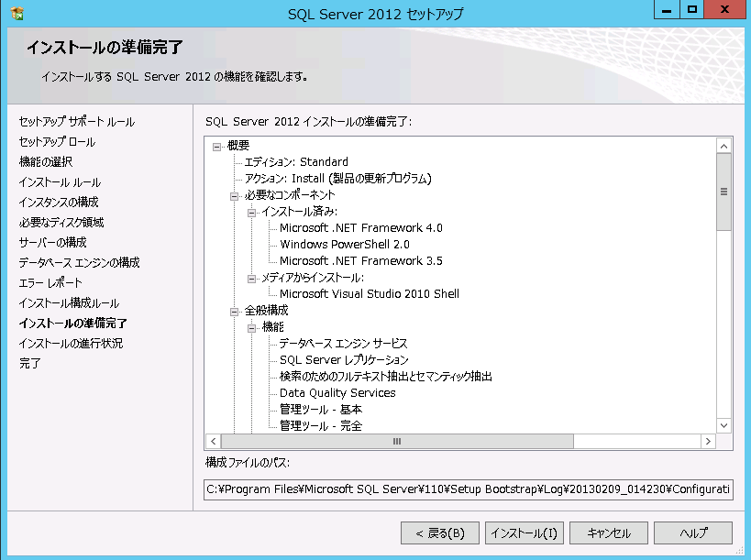The height and width of the screenshot is (560, 751).
Task: Click インスタンスの構成 step
Action: tap(59, 202)
